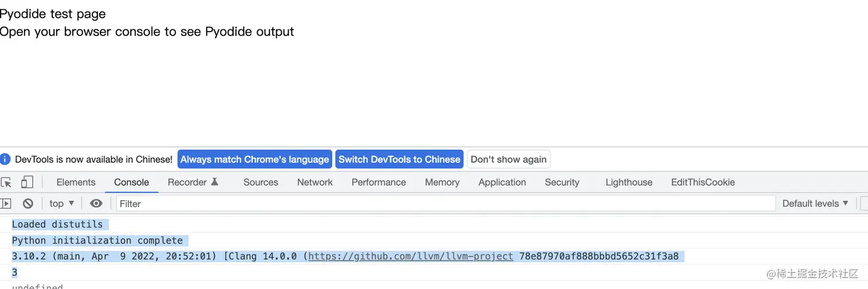Click the 'Pyodide test page' heading text
The image size is (868, 289).
tap(53, 14)
